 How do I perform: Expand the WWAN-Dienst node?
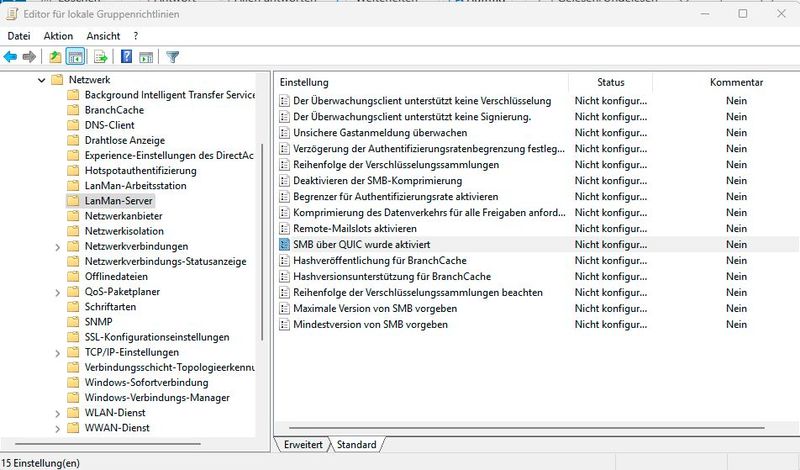click(58, 429)
